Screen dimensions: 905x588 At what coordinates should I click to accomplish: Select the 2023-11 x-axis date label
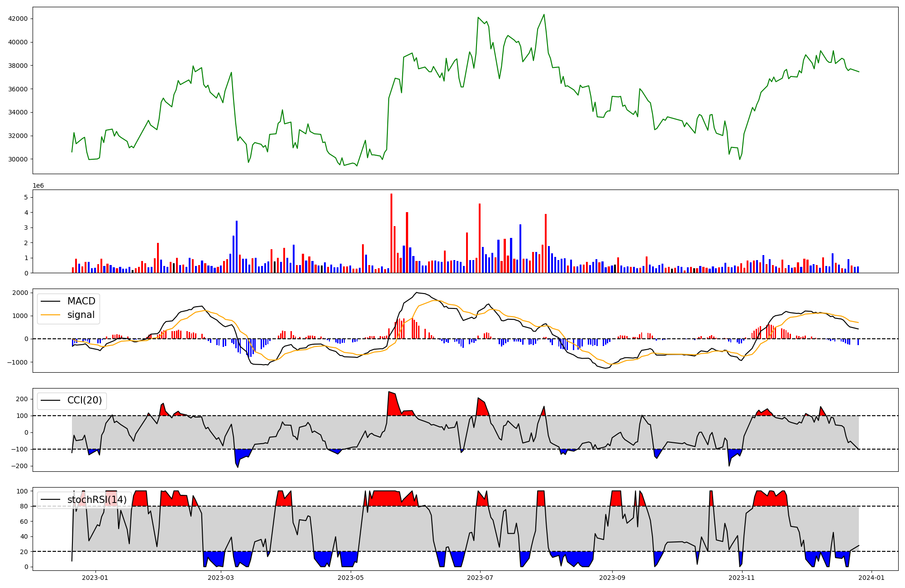pyautogui.click(x=742, y=578)
